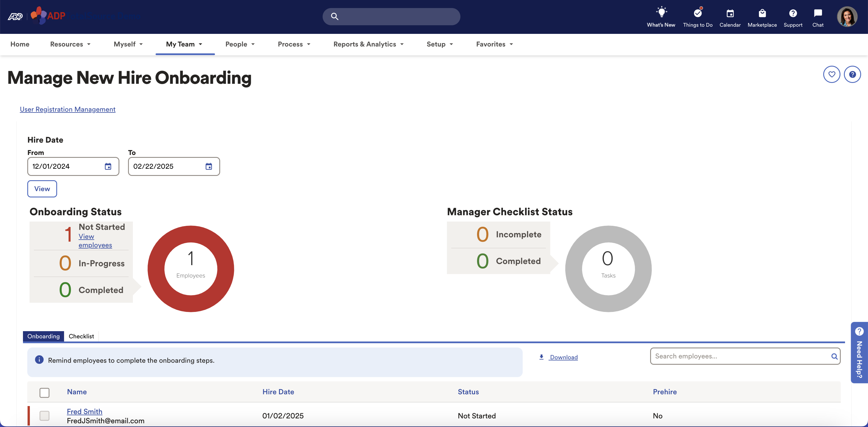Check the select-all checkbox in table header
Screen dimensions: 868x427
click(x=44, y=392)
